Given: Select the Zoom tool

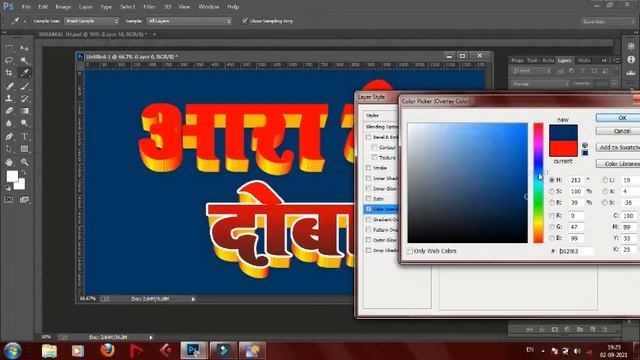Looking at the screenshot, I should (x=24, y=162).
